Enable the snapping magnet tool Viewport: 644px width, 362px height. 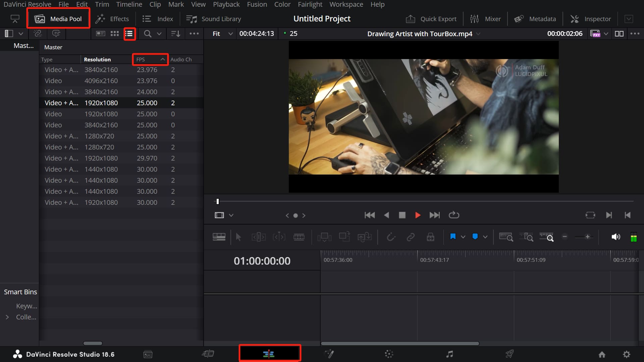coord(391,237)
